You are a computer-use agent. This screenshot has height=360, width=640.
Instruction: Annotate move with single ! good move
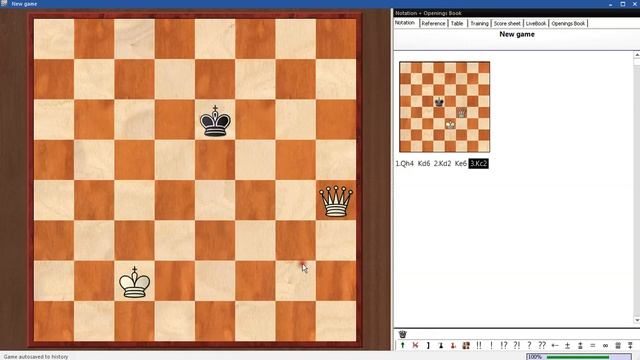coord(491,345)
